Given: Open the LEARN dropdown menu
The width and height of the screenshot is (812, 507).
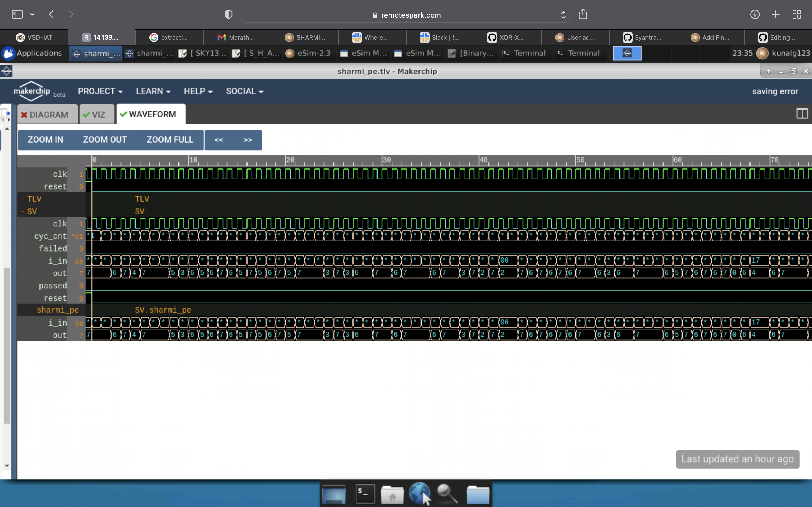Looking at the screenshot, I should pos(153,91).
